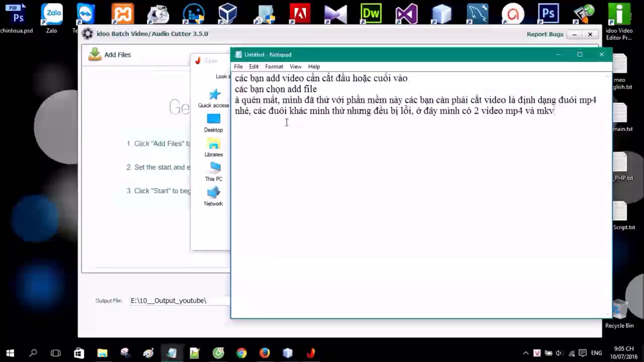
Task: Select Network in Open dialog sidebar
Action: click(213, 197)
